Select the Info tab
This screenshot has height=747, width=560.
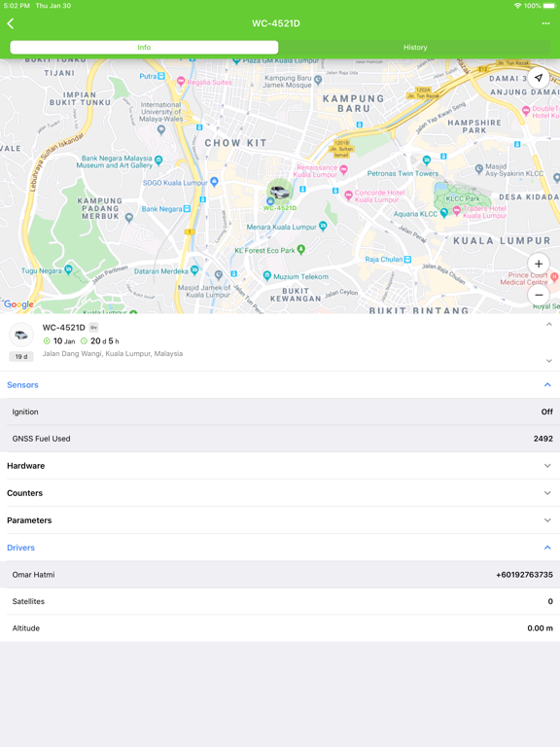144,47
